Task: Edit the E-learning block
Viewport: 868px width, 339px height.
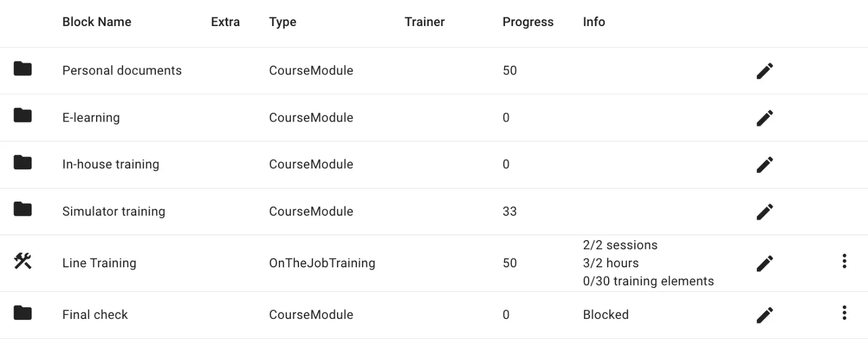Action: tap(764, 118)
